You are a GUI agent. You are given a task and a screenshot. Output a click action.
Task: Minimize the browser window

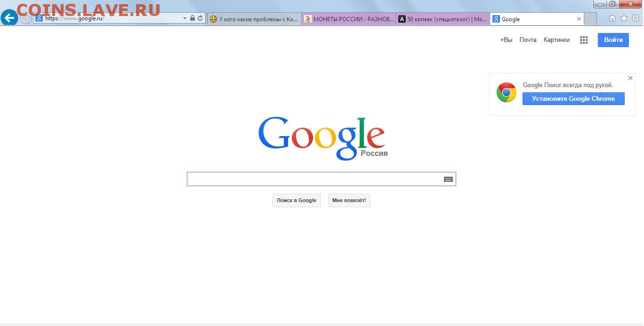point(600,4)
